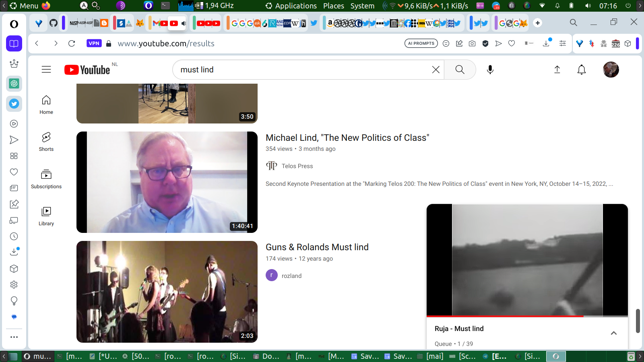Submit the YouTube search with magnifier button
The width and height of the screenshot is (644, 362).
(460, 70)
